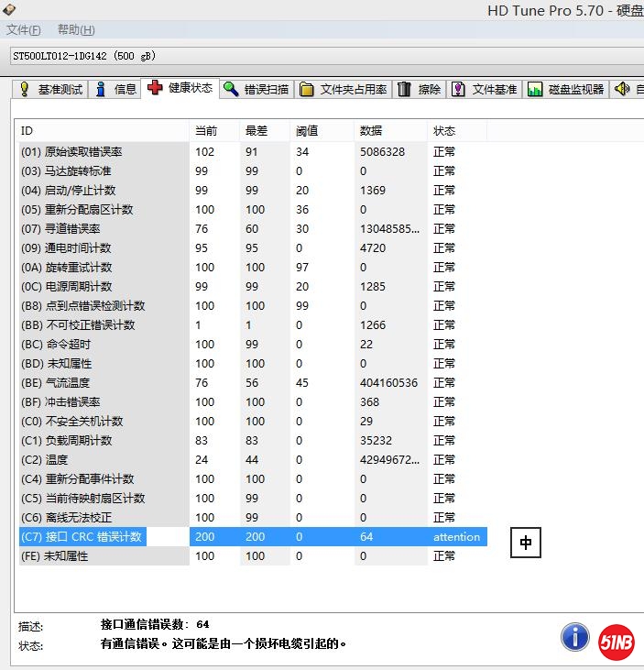644x670 pixels.
Task: Switch to the 信息 info tab
Action: tap(116, 89)
